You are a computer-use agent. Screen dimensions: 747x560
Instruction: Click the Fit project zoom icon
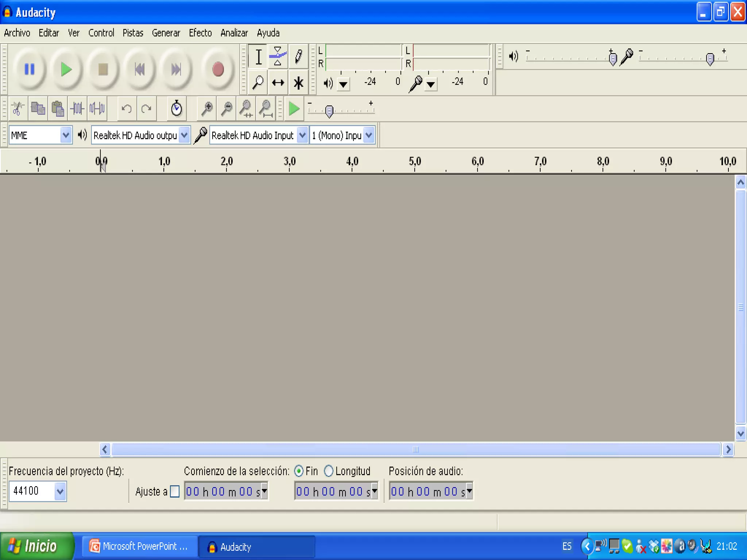coord(266,108)
